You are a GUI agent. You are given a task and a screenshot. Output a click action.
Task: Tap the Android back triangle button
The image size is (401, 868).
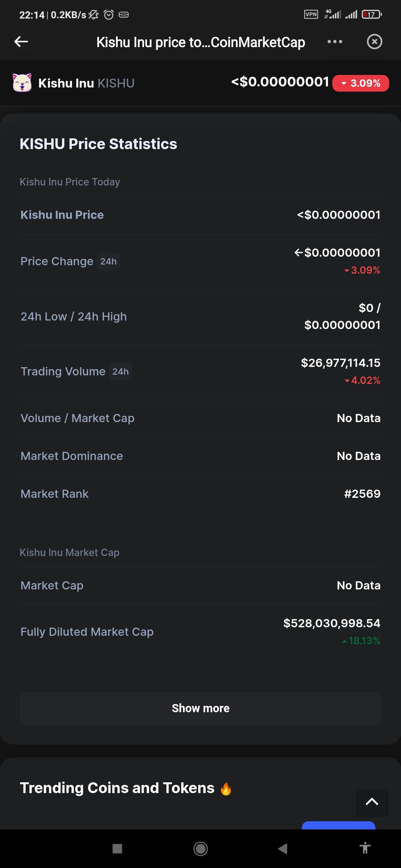(x=283, y=849)
